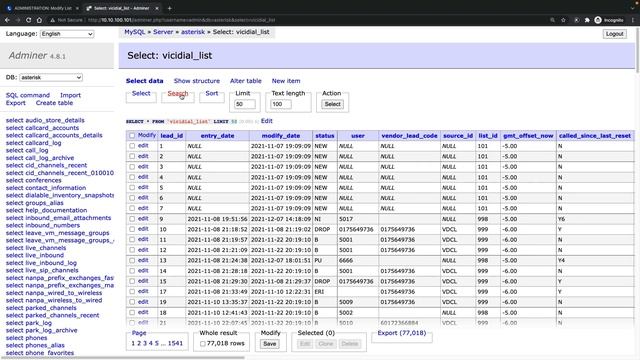The height and width of the screenshot is (360, 640).
Task: Open the sidebar Export link
Action: (x=16, y=103)
